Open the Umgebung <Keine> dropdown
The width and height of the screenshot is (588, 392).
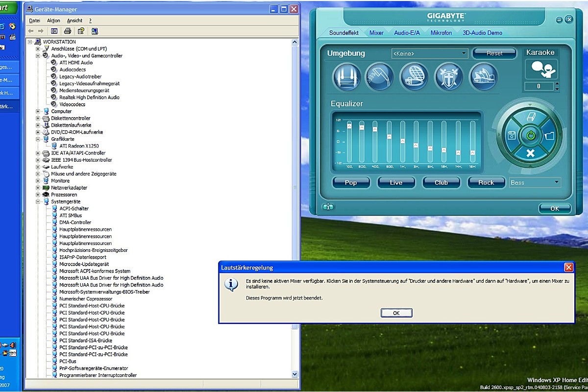[x=430, y=53]
